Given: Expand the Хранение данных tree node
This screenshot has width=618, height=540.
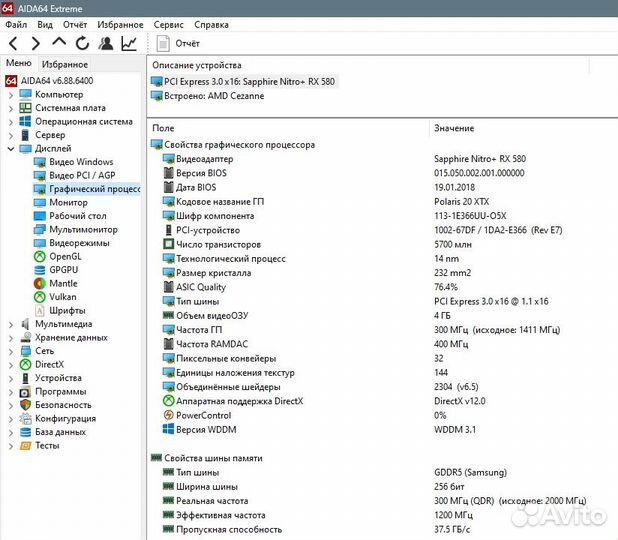Looking at the screenshot, I should tap(11, 338).
